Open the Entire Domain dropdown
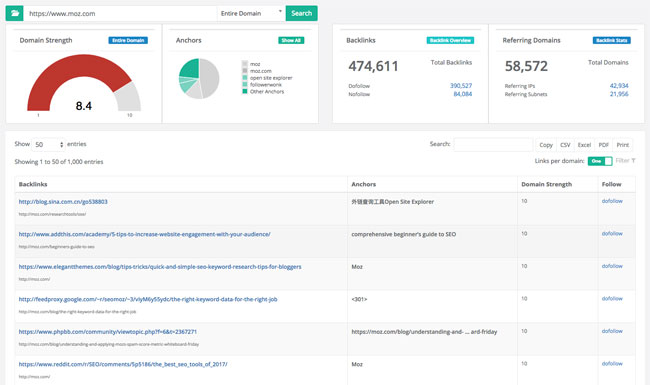Screen dimensions: 650x385 [251, 13]
